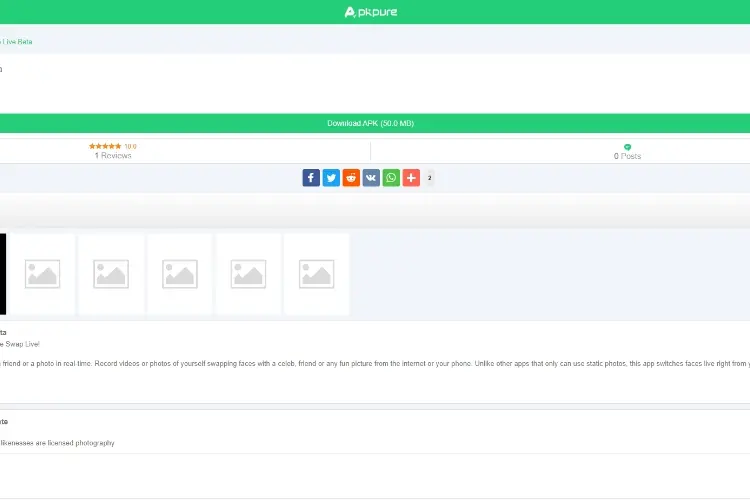Open the third placeholder screenshot thumbnail

coord(180,274)
